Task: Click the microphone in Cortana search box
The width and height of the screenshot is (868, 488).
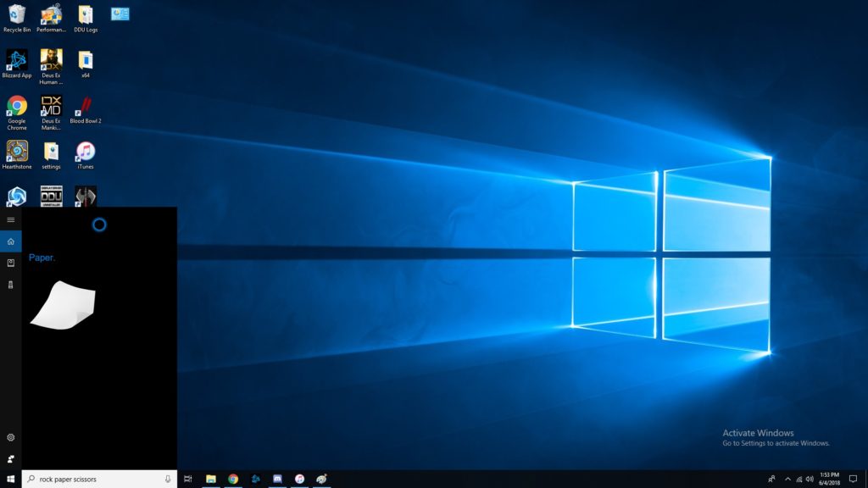Action: click(168, 479)
